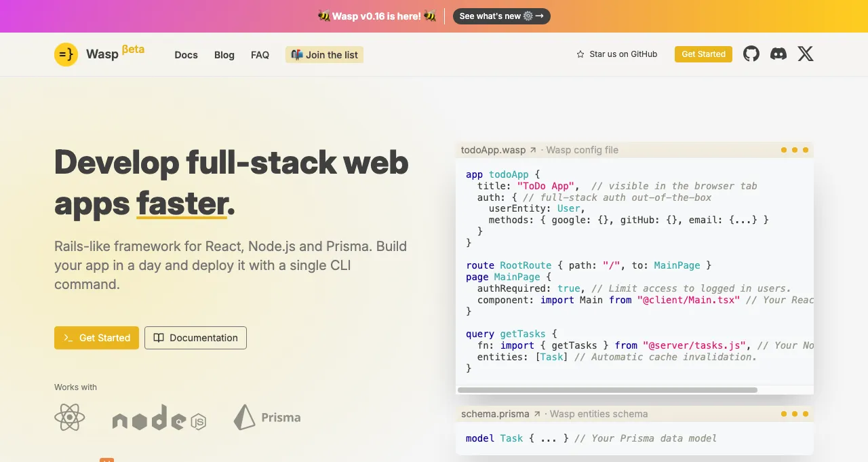Open the schema.prisma file link
Image resolution: width=868 pixels, height=462 pixels.
500,414
